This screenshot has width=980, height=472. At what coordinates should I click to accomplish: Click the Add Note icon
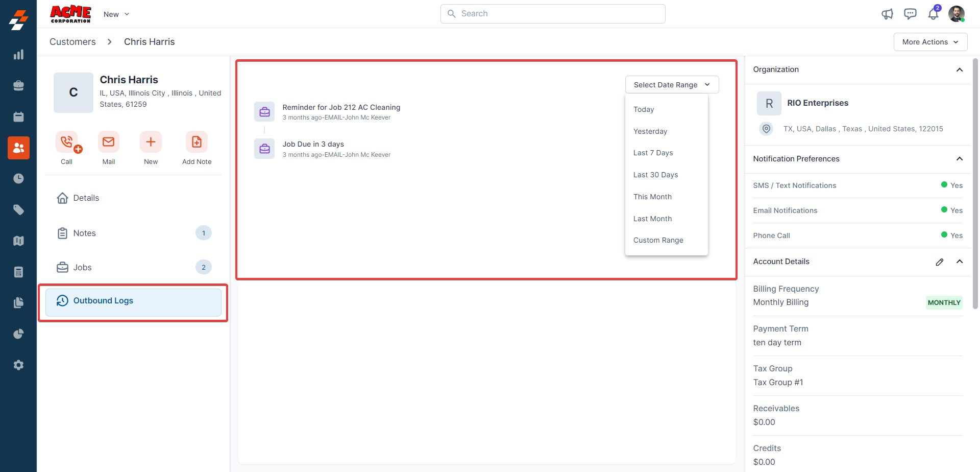click(x=197, y=142)
